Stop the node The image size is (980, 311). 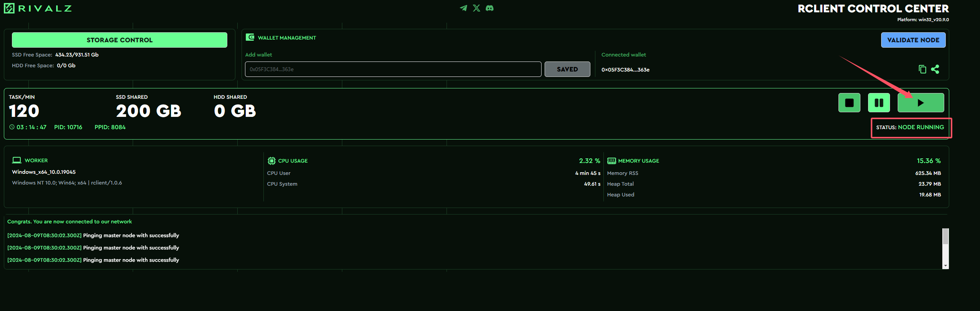point(849,103)
